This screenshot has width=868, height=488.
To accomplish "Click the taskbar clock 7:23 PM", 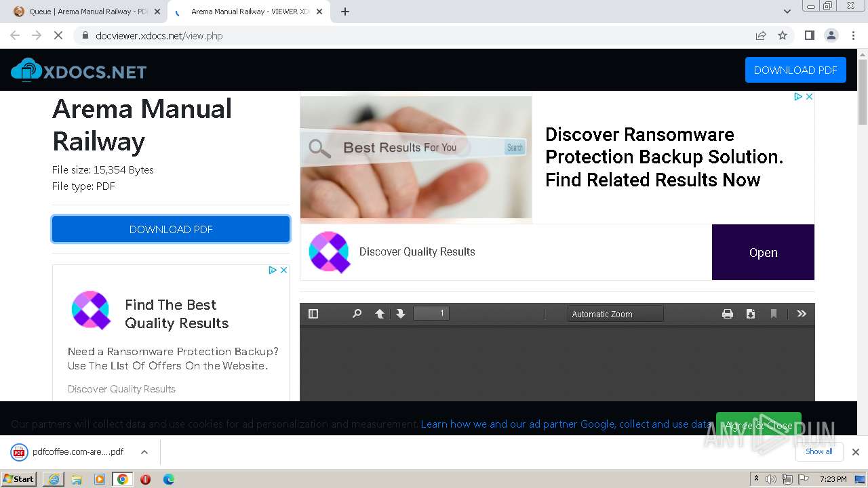I will 833,479.
